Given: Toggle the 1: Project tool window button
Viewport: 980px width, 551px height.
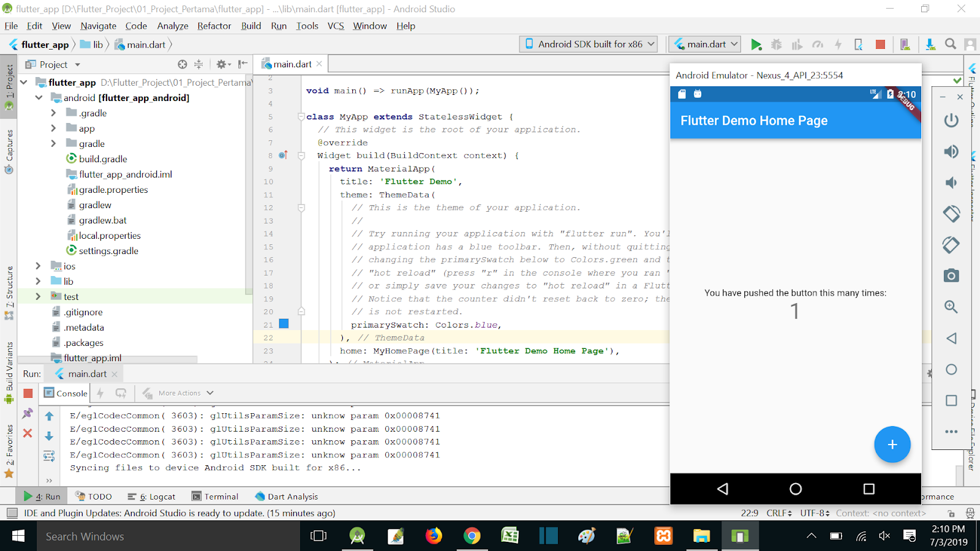Looking at the screenshot, I should pos(9,87).
